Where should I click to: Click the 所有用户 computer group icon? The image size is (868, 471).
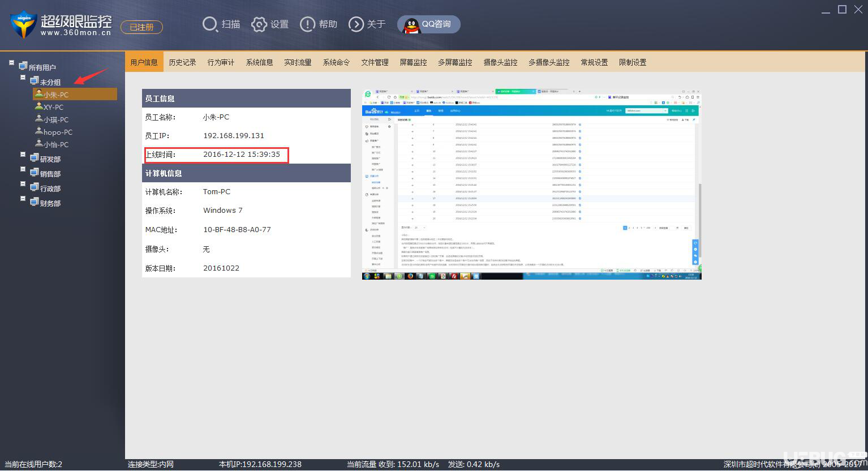click(23, 66)
